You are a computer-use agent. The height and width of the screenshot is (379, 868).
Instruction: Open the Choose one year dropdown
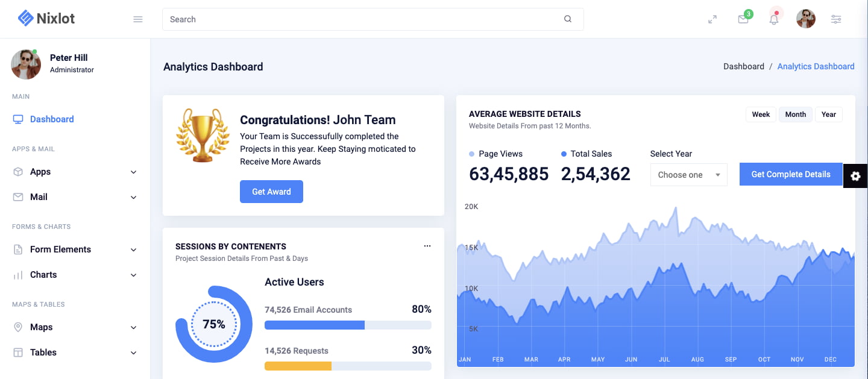(688, 174)
